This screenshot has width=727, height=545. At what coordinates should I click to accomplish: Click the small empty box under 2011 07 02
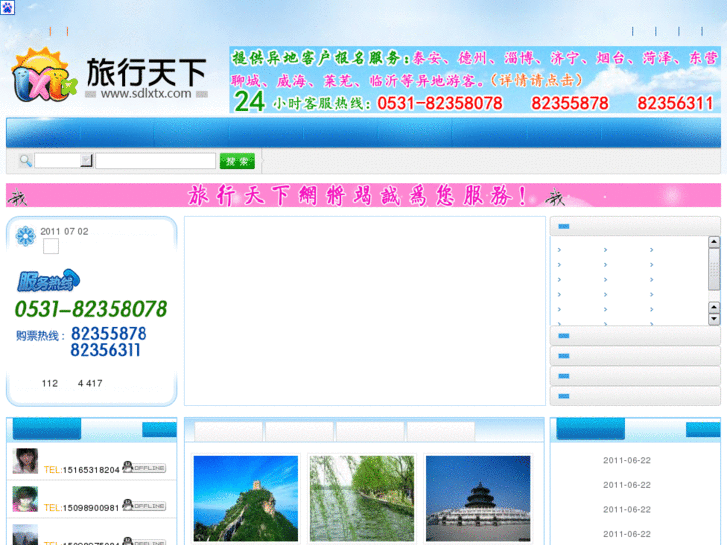click(51, 246)
